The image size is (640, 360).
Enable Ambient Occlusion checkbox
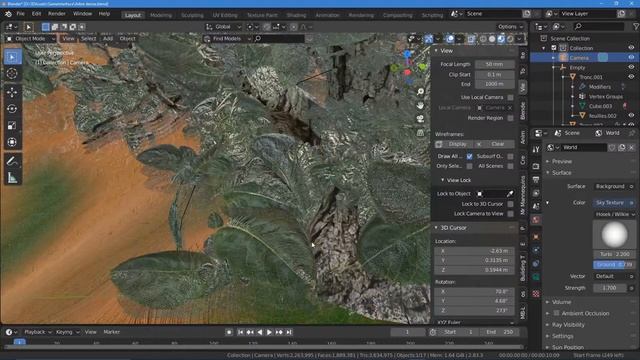556,313
